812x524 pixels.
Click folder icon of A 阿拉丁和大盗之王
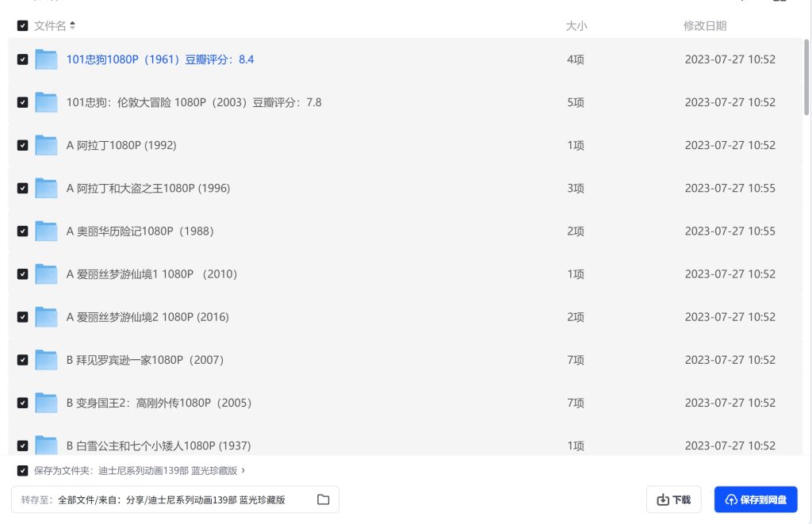coord(46,189)
